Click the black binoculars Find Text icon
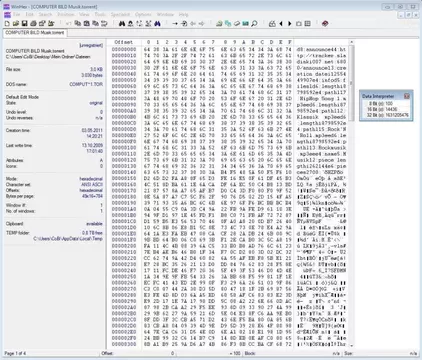Viewport: 422px width, 360px height. pos(122,23)
